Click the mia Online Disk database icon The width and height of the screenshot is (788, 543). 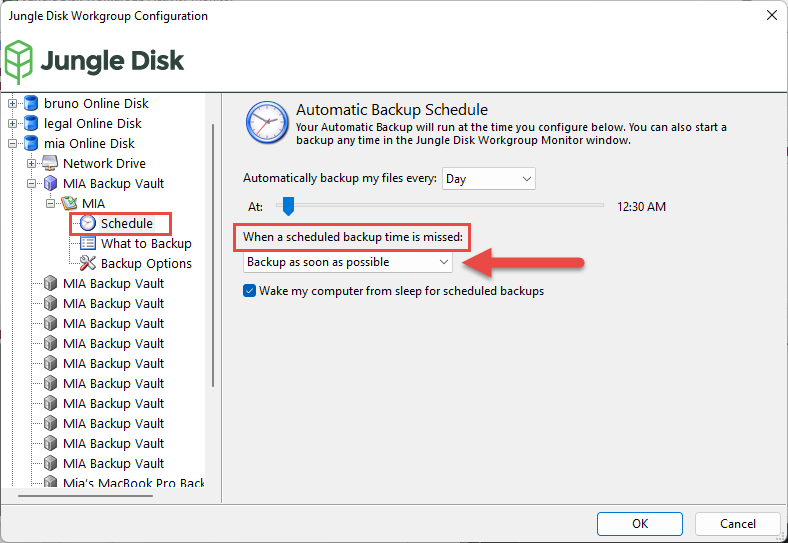pos(31,143)
